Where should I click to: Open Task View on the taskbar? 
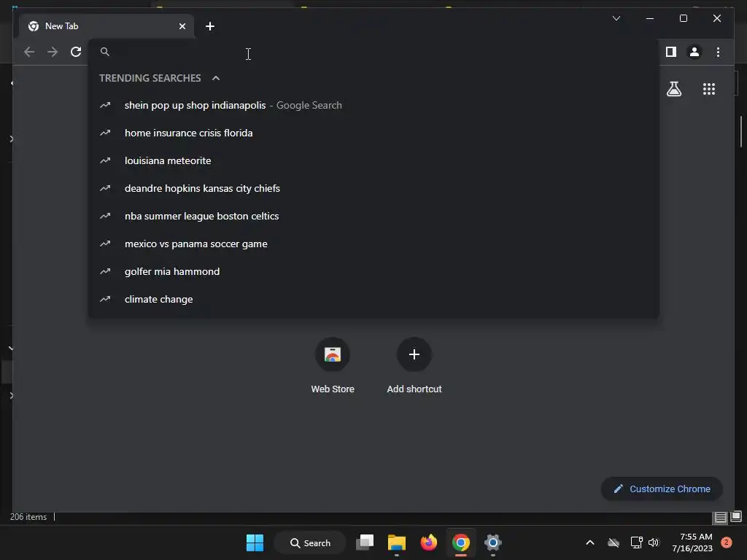[365, 542]
